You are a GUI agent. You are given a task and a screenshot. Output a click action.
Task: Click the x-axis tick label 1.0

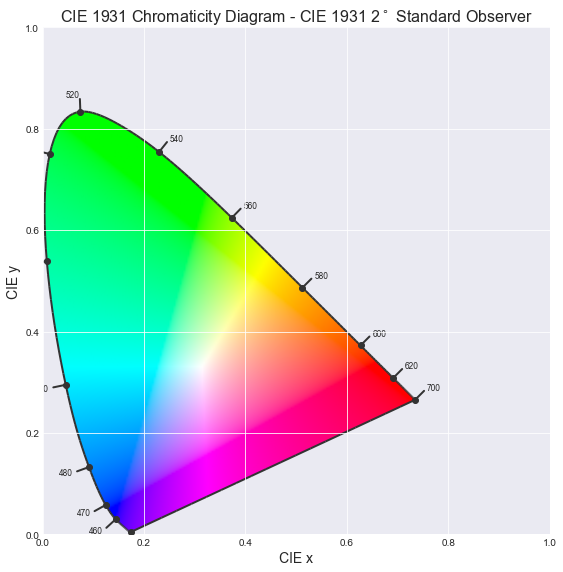[x=549, y=543]
